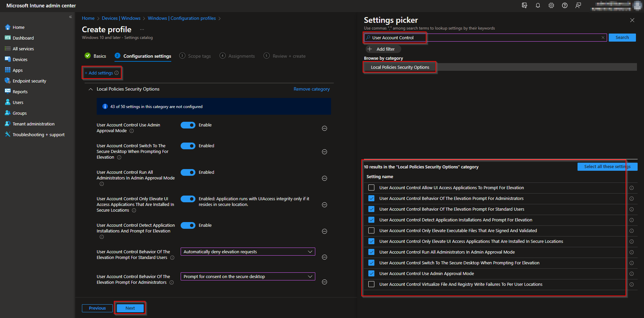Open Tenant administration from sidebar
The image size is (644, 318).
[x=33, y=123]
